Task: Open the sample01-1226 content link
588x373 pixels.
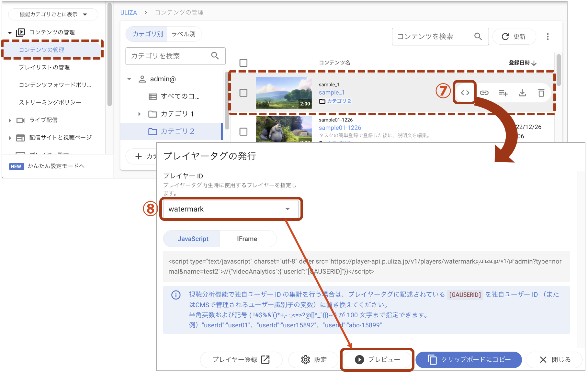Action: tap(340, 128)
